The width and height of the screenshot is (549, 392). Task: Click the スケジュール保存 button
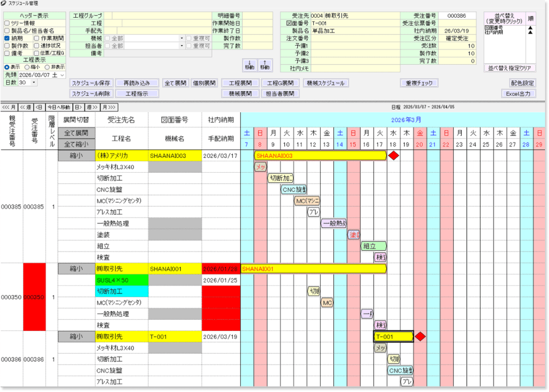91,83
